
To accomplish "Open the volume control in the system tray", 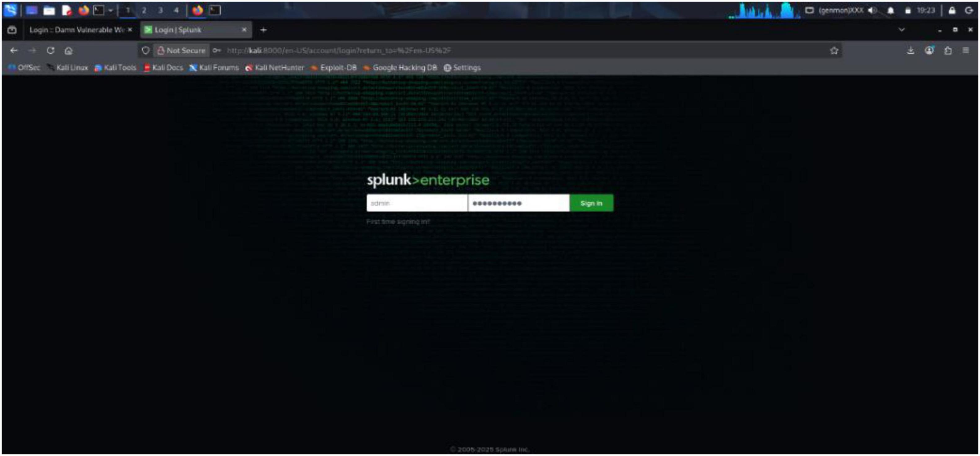I will pos(872,10).
